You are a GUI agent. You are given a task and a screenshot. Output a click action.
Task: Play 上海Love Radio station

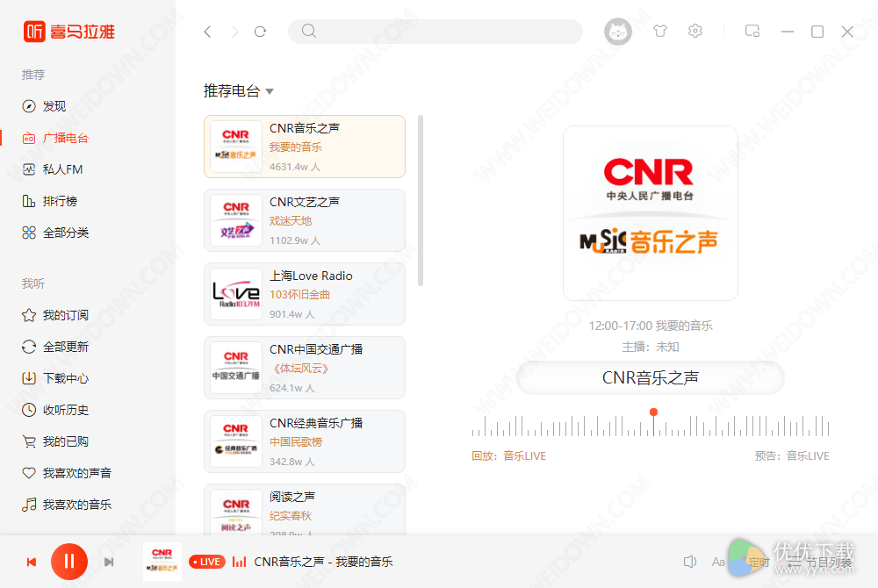(x=305, y=294)
